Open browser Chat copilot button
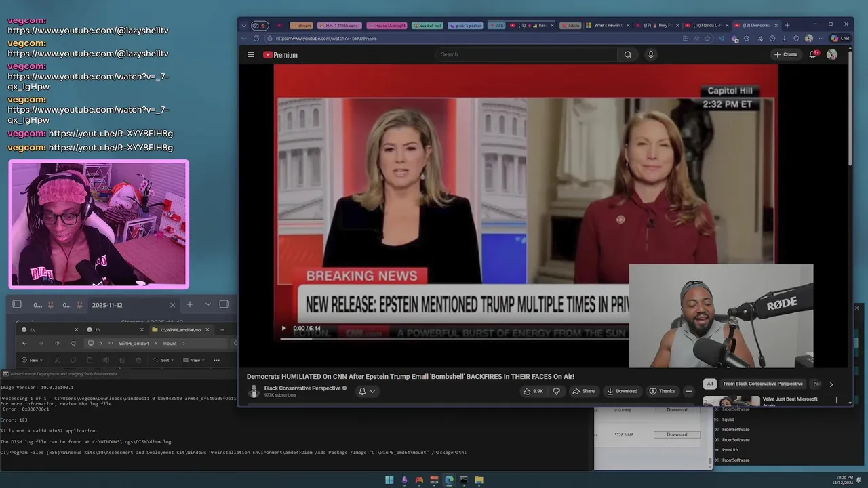This screenshot has width=868, height=488. click(840, 38)
